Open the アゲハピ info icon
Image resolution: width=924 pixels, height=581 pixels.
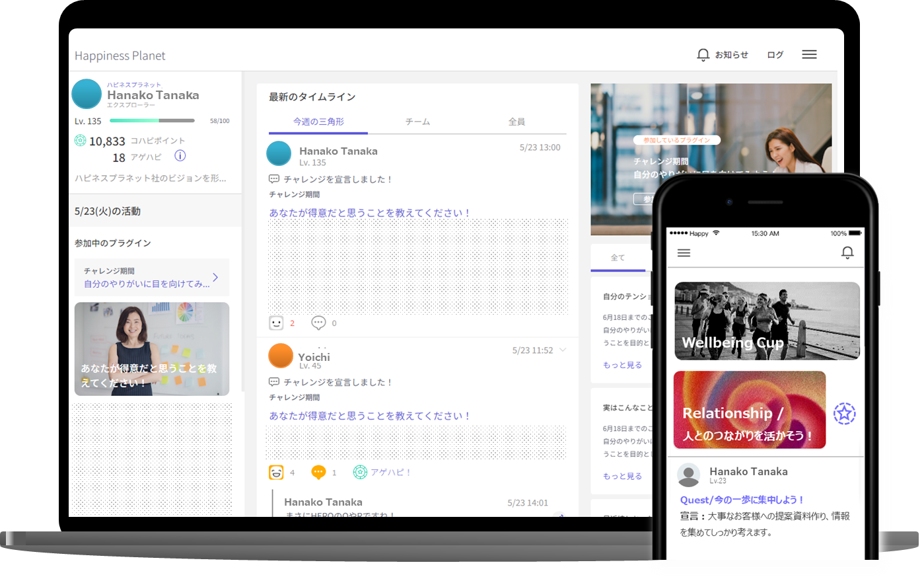pos(180,156)
